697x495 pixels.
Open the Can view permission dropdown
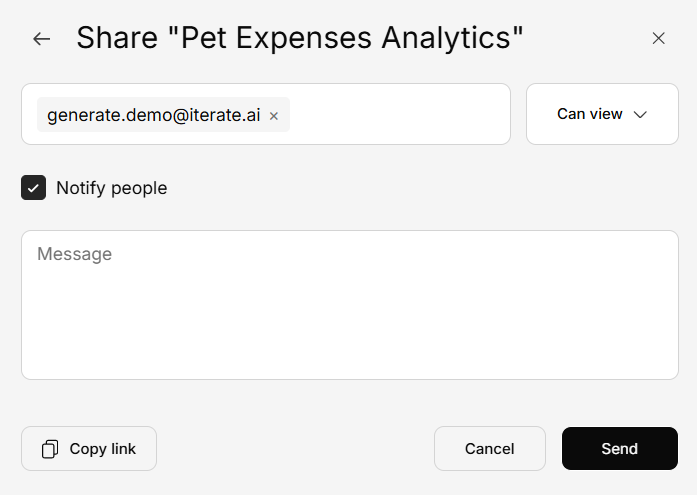pos(602,114)
